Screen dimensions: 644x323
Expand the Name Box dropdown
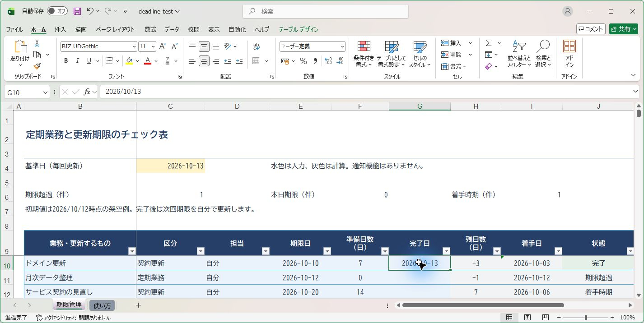45,92
